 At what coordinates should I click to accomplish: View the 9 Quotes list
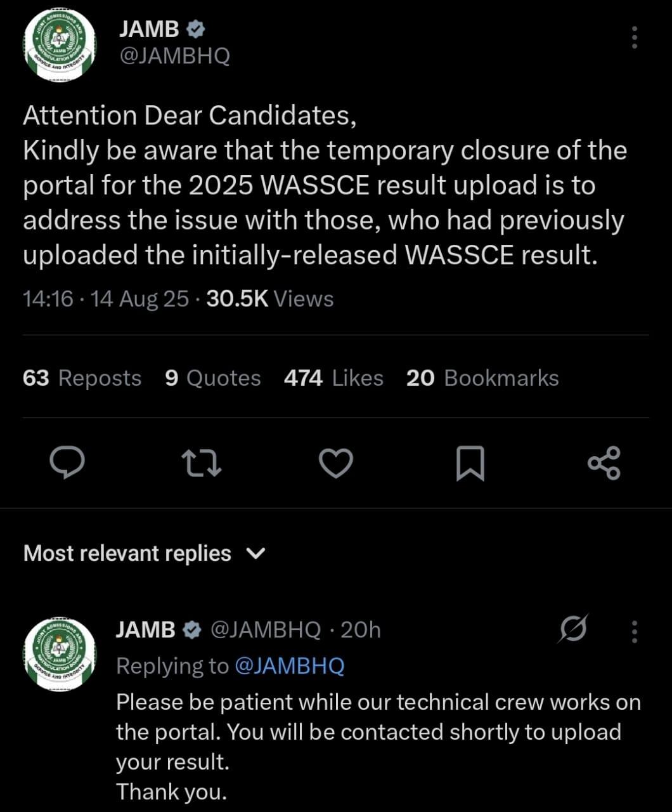[212, 378]
